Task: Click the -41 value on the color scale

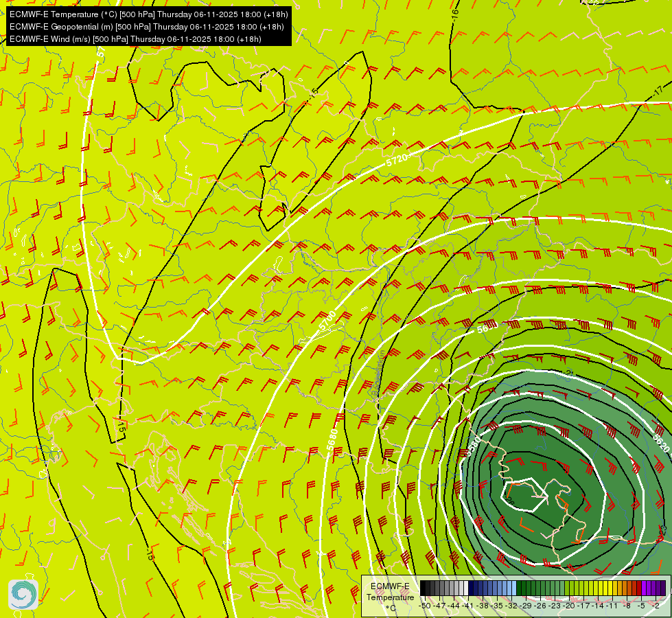Action: 468,606
